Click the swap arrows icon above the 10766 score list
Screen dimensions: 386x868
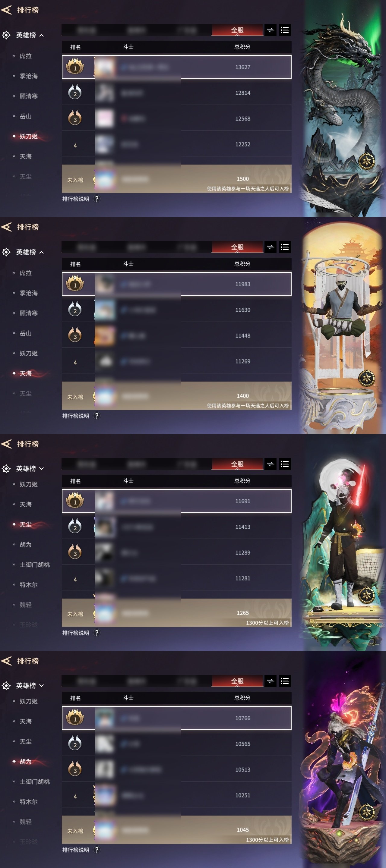(x=271, y=681)
